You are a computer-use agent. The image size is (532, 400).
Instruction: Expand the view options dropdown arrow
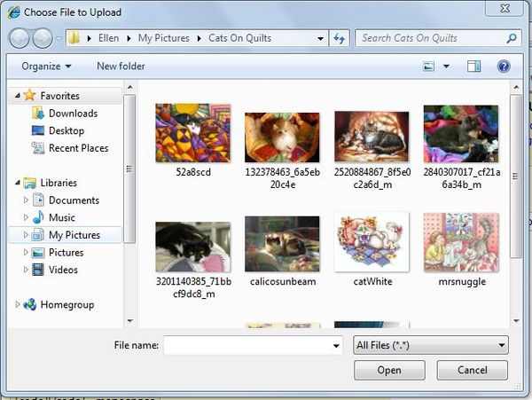(447, 67)
